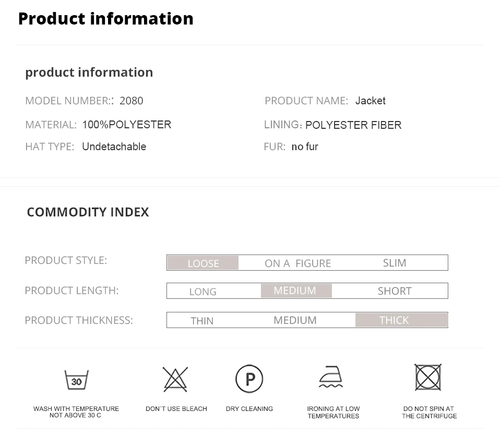Choose SHORT for product length

pyautogui.click(x=395, y=291)
